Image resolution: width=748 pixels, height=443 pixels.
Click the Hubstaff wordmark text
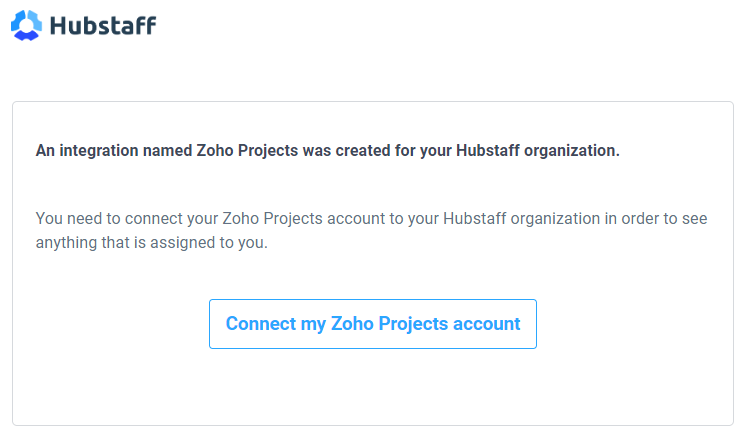[103, 25]
